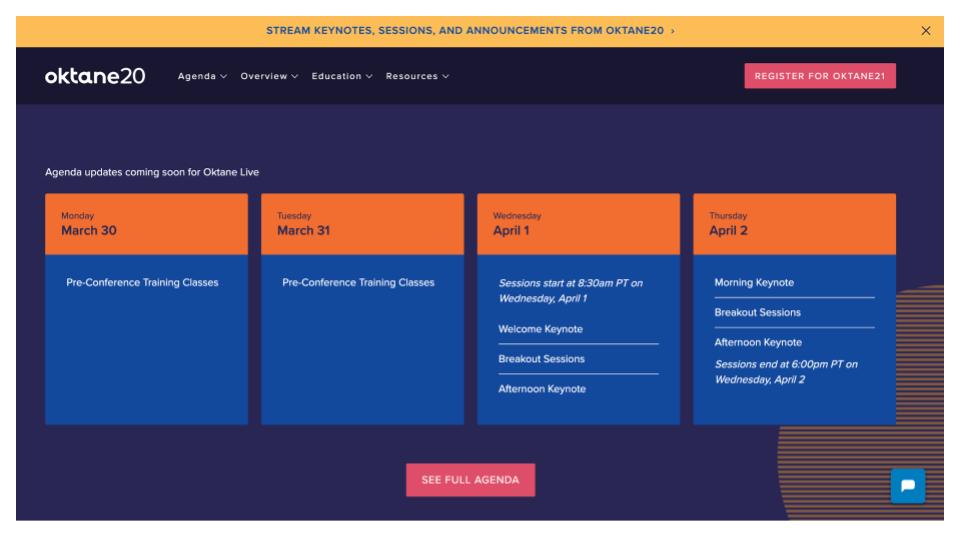Click Register for Oktane21 button
Viewport: 960px width, 540px height.
(x=820, y=76)
